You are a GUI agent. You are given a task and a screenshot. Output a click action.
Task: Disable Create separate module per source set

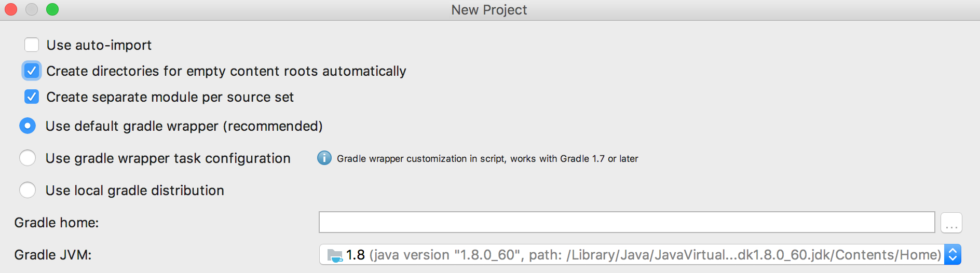click(32, 97)
